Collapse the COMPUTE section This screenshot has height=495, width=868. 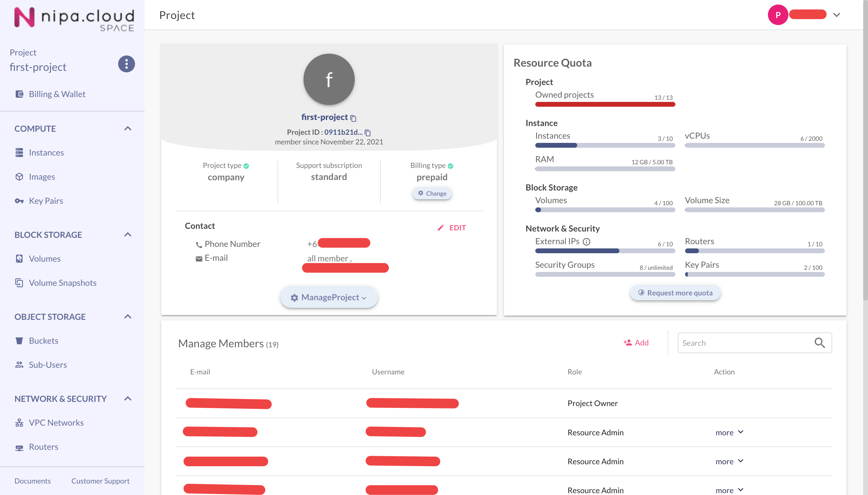(127, 128)
